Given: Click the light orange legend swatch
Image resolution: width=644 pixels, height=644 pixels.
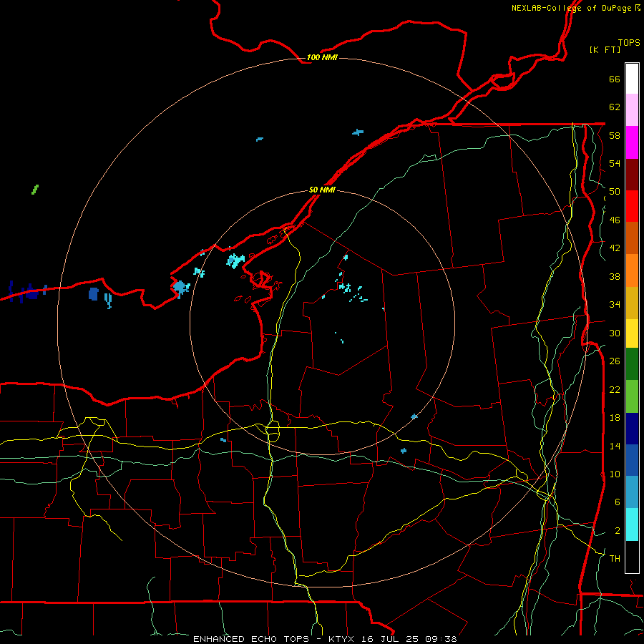Looking at the screenshot, I should click(632, 270).
